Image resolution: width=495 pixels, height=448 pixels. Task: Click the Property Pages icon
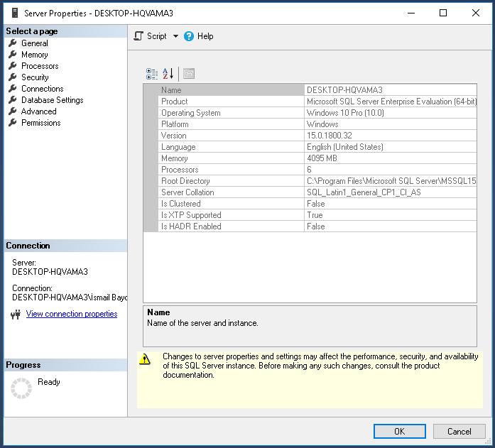tap(189, 74)
